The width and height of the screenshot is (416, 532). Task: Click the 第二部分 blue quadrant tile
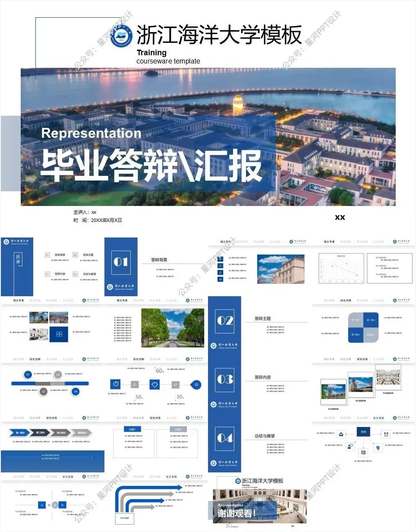click(x=371, y=320)
